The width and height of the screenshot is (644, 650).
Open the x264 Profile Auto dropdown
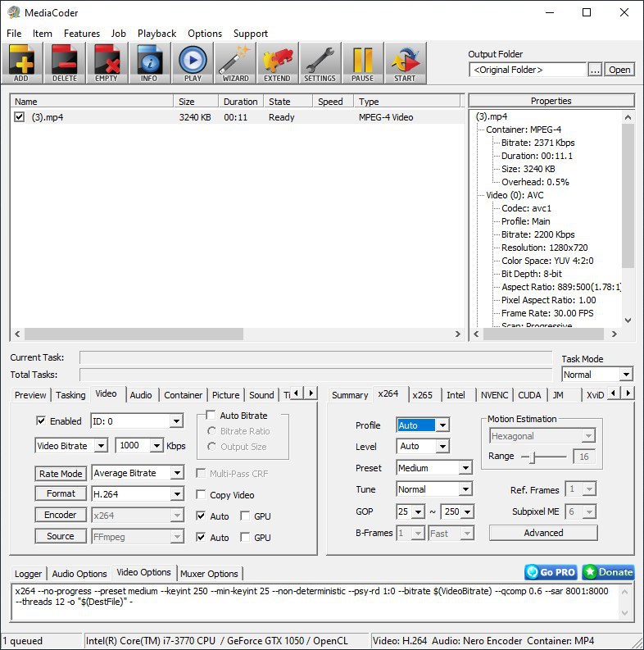423,425
